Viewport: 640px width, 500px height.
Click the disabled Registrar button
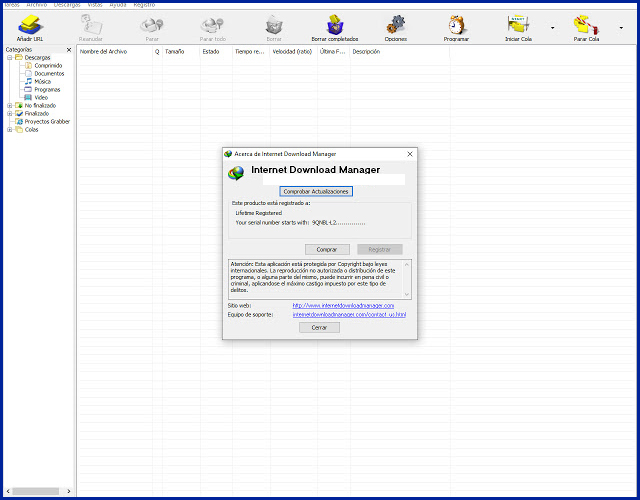pyautogui.click(x=380, y=249)
